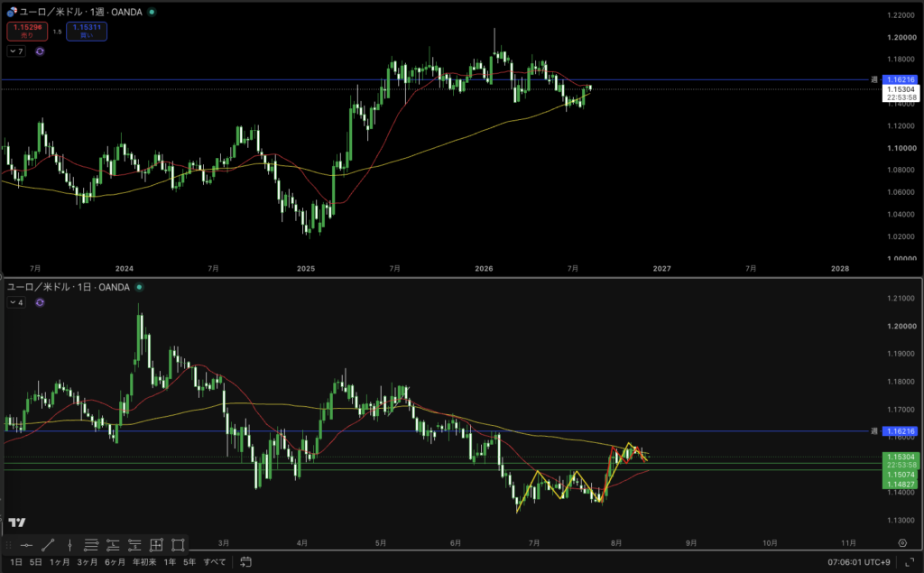
Task: Click the blue buy button 1.15311
Action: (87, 32)
